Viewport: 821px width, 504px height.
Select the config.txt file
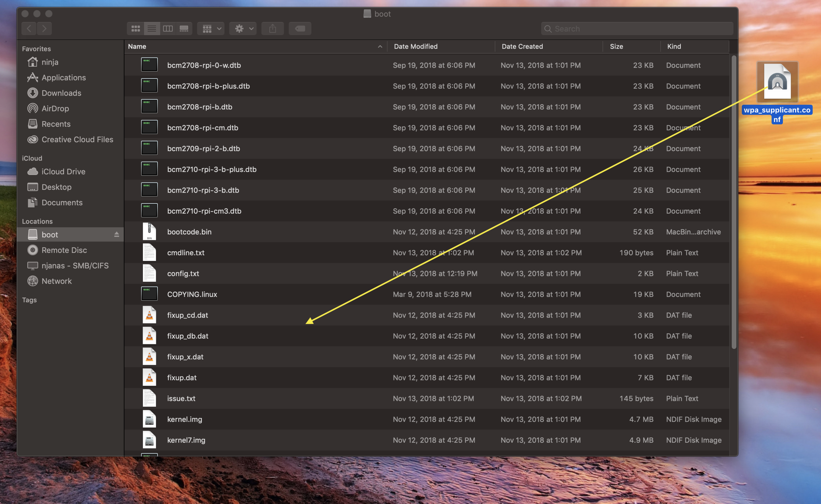pos(183,273)
